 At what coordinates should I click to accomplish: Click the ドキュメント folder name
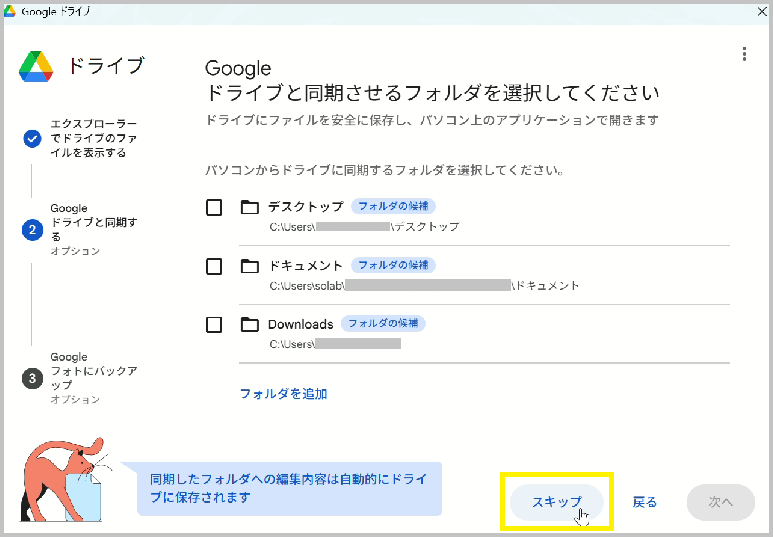305,266
